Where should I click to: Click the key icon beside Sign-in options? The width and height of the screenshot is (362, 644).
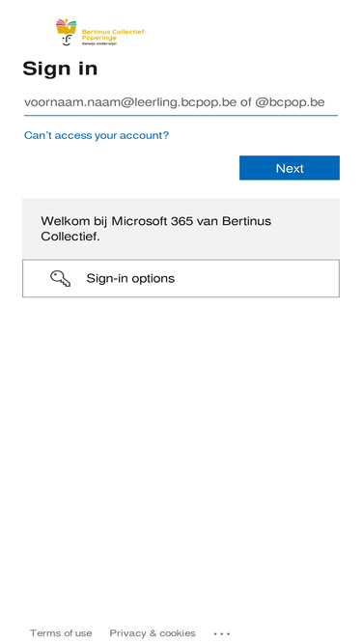(x=60, y=278)
